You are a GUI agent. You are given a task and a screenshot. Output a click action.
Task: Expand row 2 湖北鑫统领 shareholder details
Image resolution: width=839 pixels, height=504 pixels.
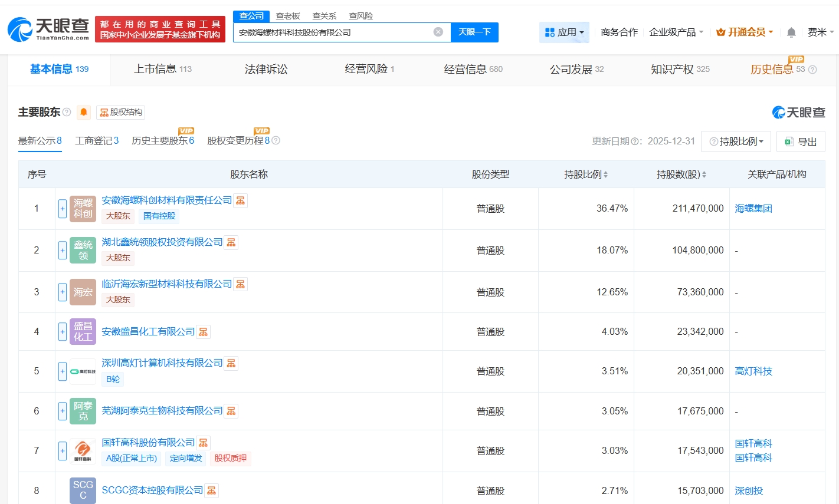pyautogui.click(x=63, y=251)
